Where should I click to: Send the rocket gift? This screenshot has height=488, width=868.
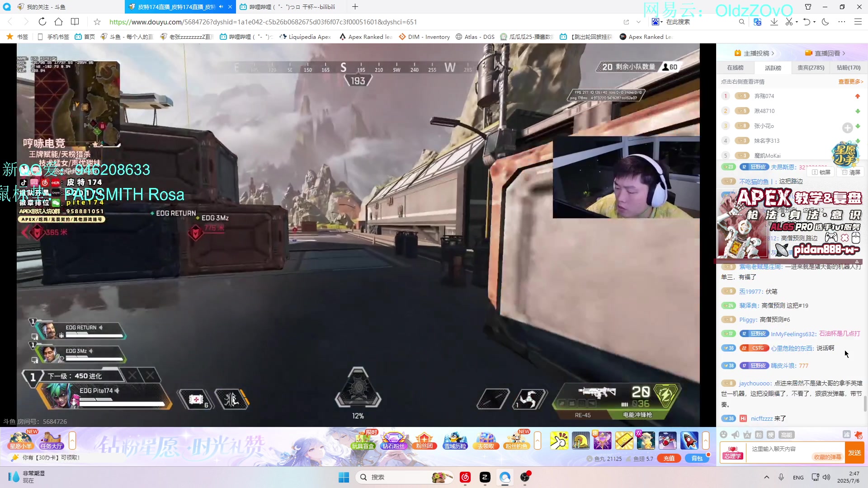(x=689, y=440)
